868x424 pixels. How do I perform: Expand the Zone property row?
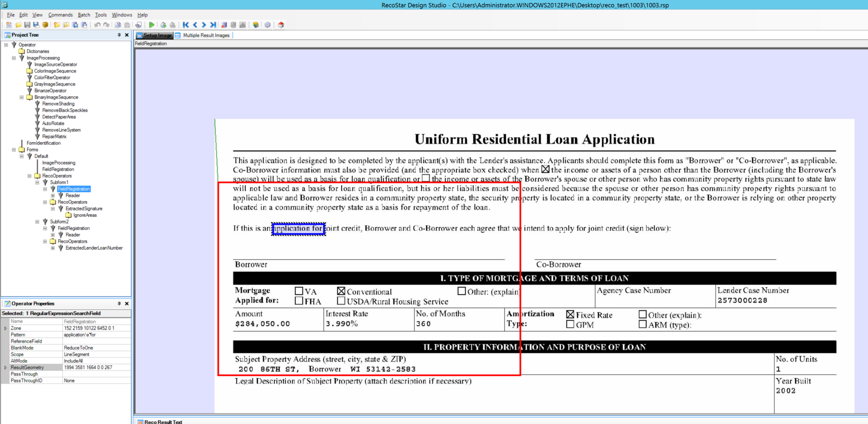coord(6,328)
